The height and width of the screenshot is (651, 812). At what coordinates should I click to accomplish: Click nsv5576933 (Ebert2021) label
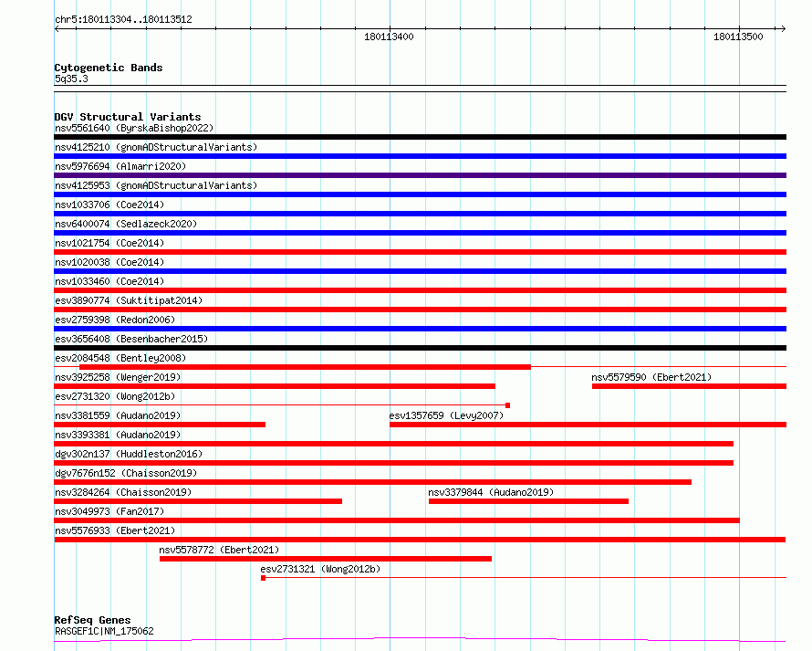(x=115, y=530)
